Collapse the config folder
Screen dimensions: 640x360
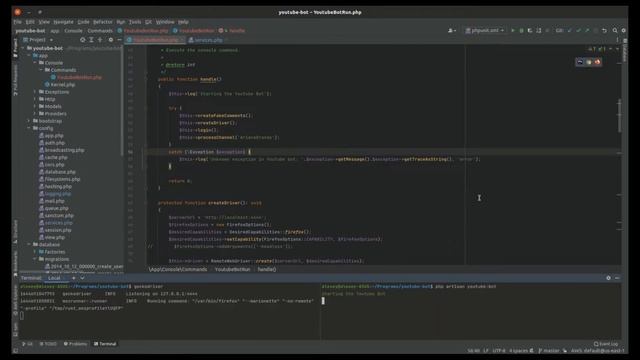pyautogui.click(x=29, y=128)
